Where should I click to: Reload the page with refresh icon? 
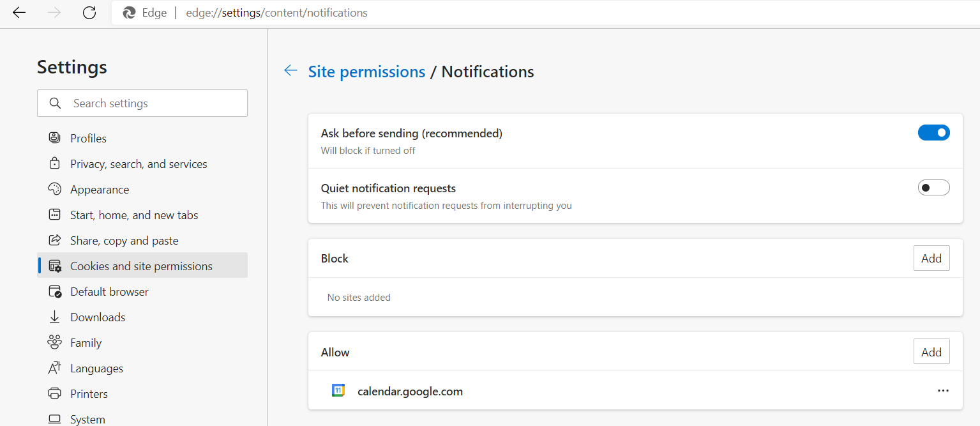click(89, 13)
